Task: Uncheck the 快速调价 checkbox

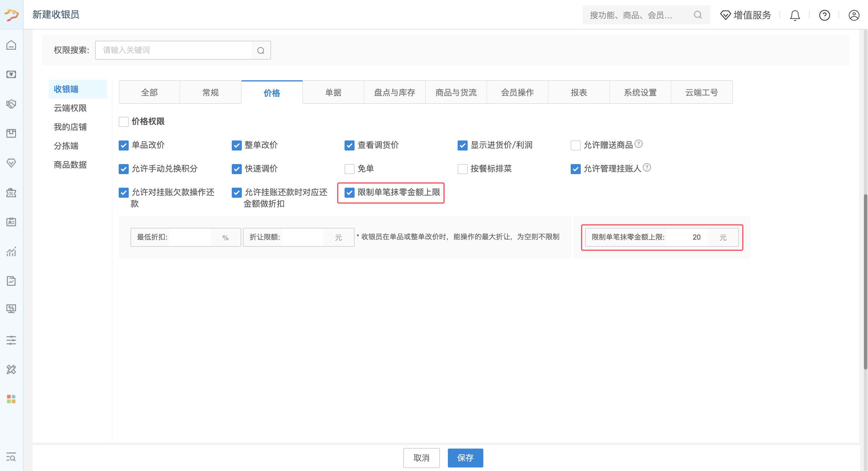Action: point(236,169)
